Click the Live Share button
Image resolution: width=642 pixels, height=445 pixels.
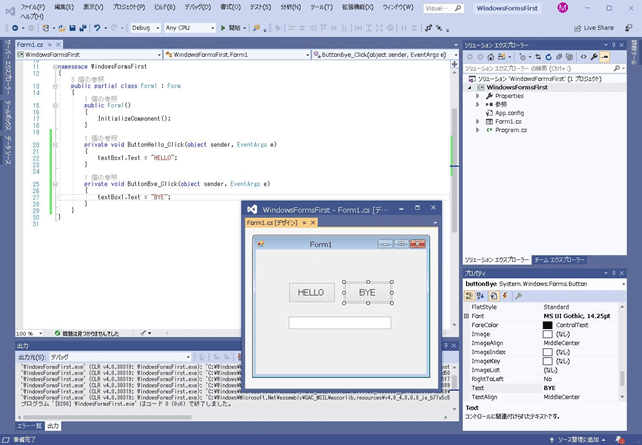[594, 28]
